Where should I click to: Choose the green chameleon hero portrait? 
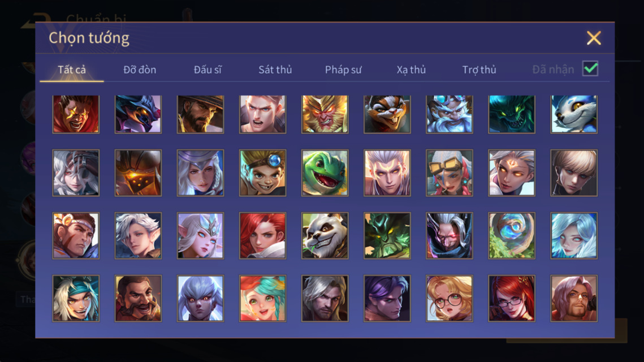325,173
